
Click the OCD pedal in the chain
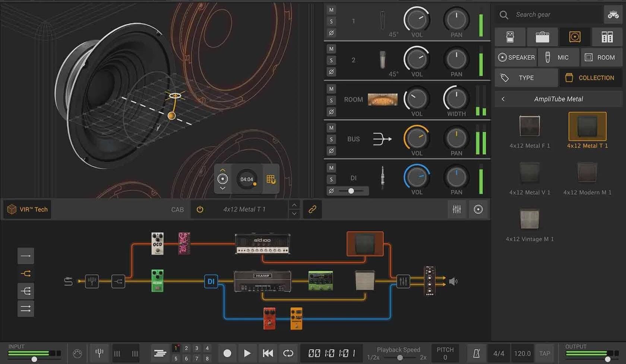click(157, 244)
